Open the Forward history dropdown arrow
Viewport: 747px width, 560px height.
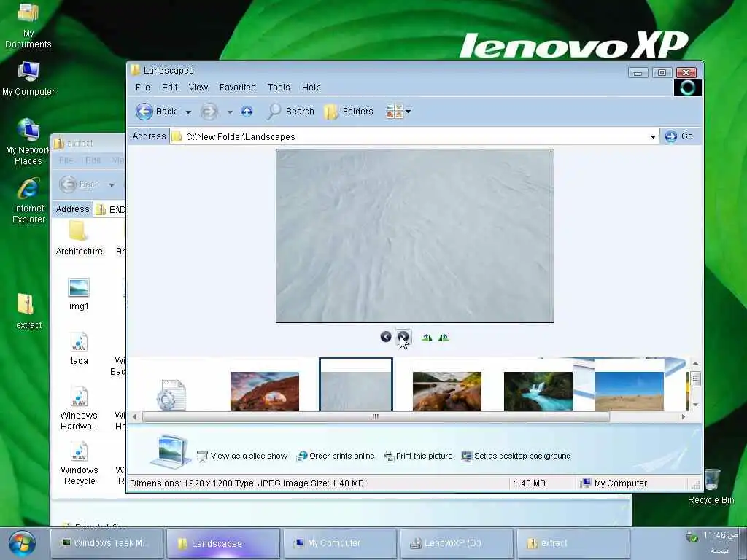(230, 112)
